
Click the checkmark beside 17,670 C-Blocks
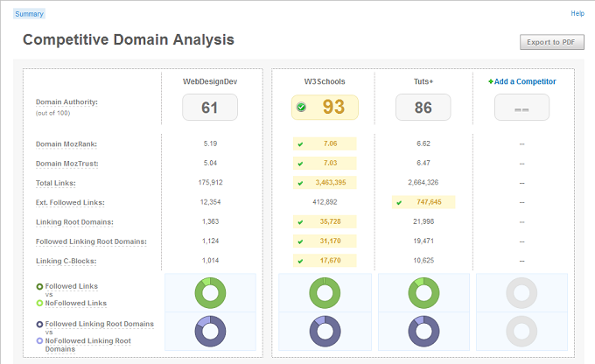[300, 261]
